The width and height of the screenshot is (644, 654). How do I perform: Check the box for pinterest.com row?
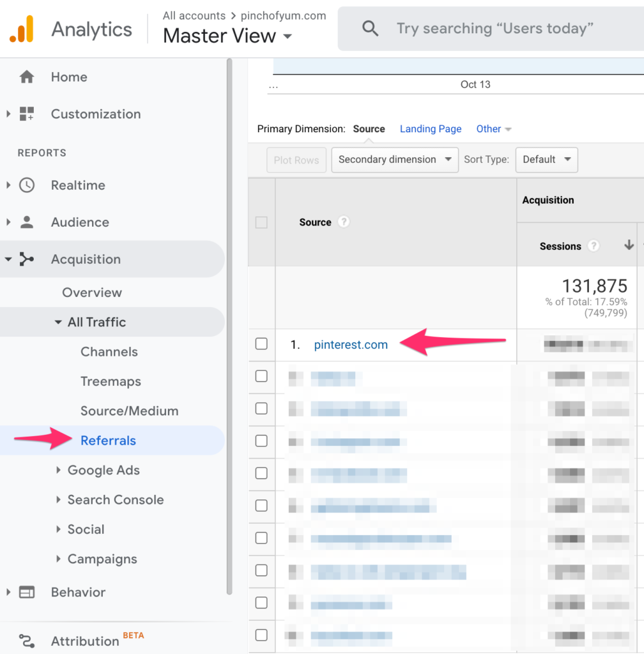coord(261,344)
